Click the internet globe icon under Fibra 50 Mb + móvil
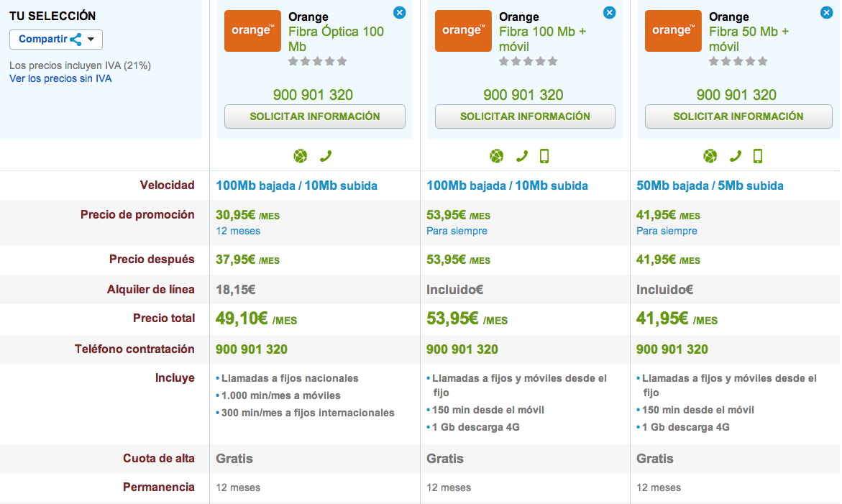Viewport: 842px width, 504px height. [x=710, y=156]
